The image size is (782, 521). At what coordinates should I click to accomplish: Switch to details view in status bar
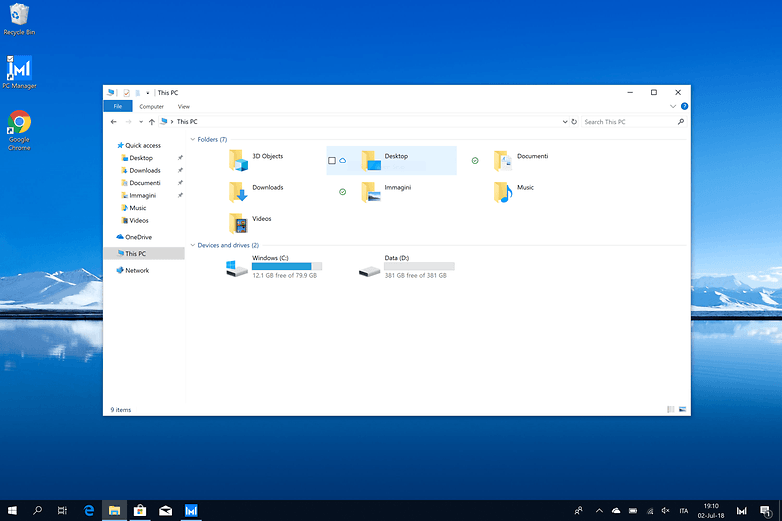[x=671, y=409]
